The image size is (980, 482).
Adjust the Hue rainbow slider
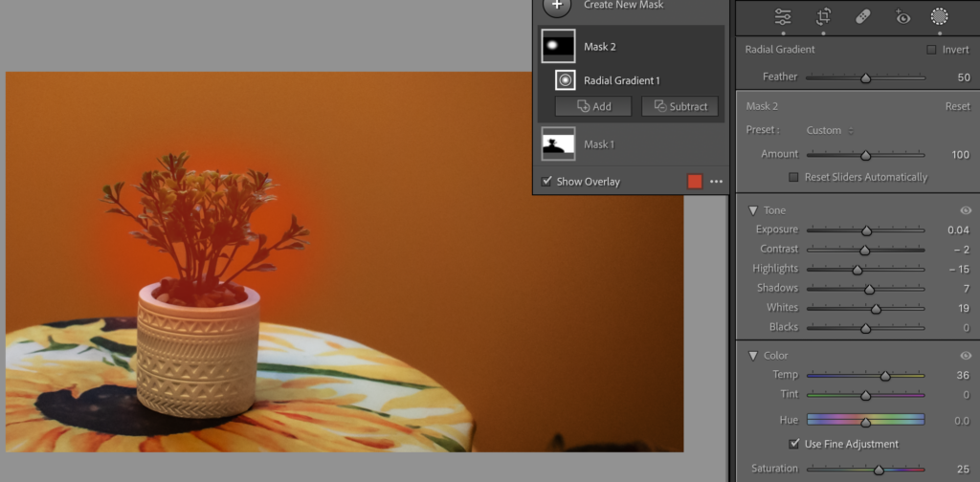click(x=865, y=420)
